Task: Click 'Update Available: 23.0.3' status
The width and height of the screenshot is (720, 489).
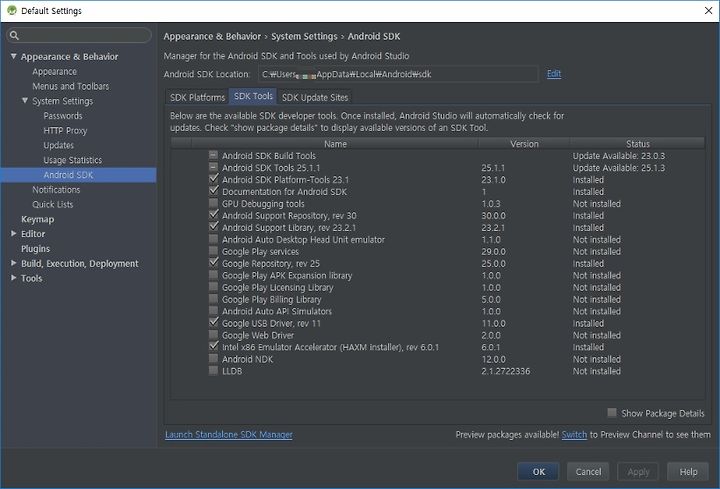Action: [619, 156]
